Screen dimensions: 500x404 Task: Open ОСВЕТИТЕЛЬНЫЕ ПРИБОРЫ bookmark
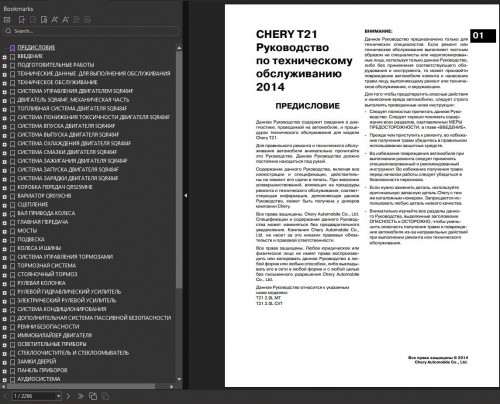point(52,344)
